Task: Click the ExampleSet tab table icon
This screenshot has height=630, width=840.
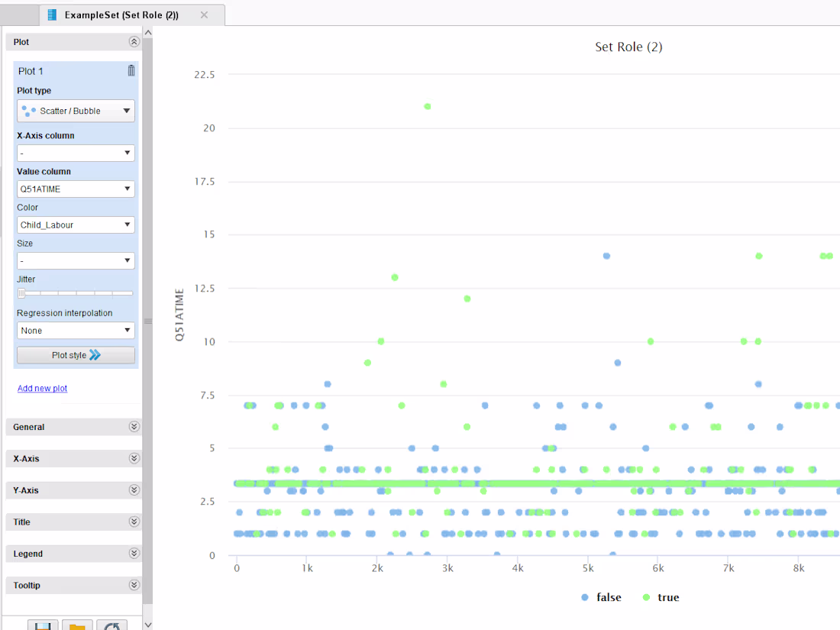Action: (x=52, y=15)
